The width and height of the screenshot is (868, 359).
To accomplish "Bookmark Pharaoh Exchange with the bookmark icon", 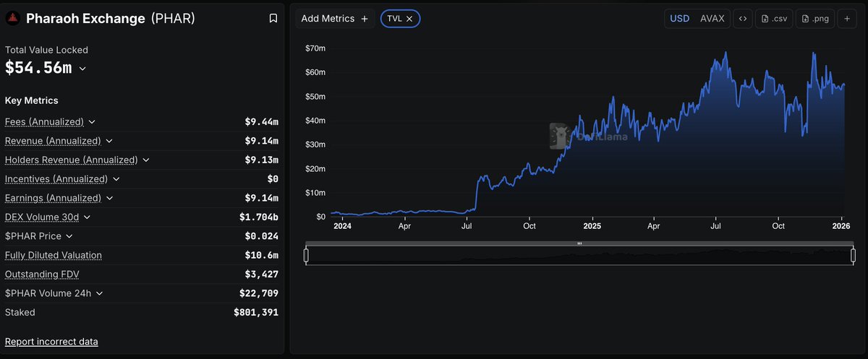I will coord(273,19).
